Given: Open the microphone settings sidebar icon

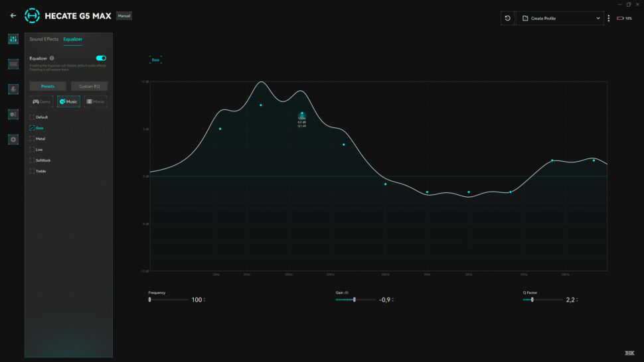Looking at the screenshot, I should pyautogui.click(x=13, y=89).
